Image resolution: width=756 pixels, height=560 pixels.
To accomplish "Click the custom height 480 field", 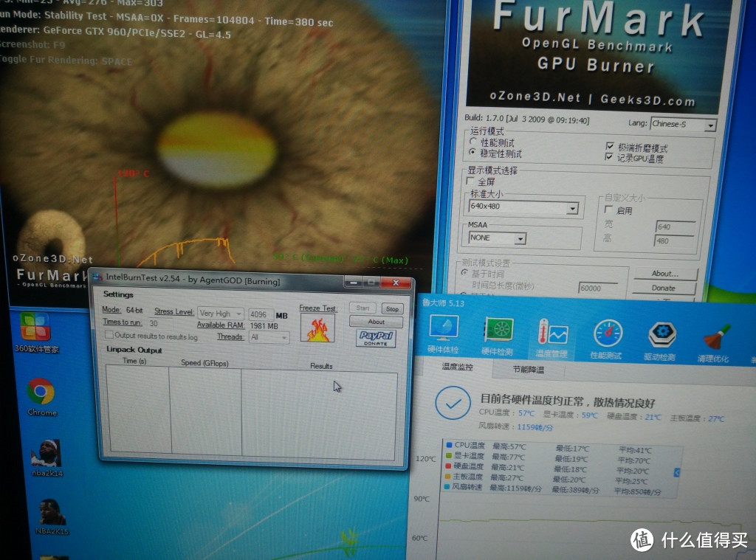I will (673, 241).
